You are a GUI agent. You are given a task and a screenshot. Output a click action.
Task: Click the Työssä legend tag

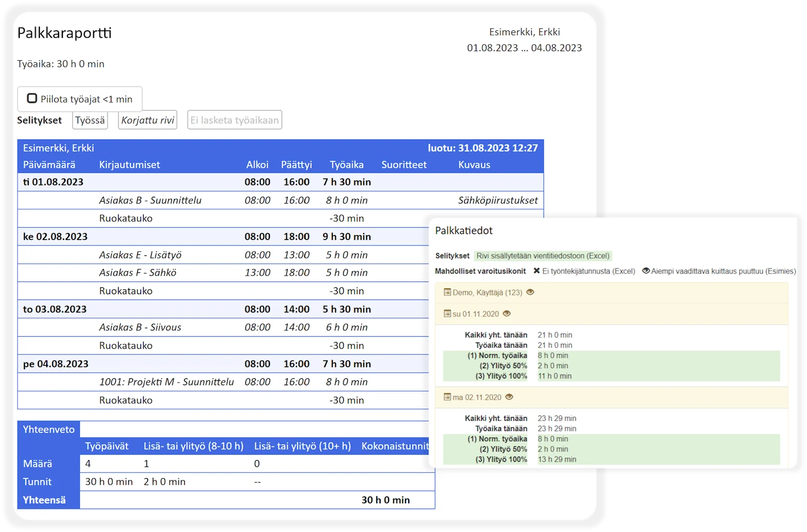(x=90, y=120)
